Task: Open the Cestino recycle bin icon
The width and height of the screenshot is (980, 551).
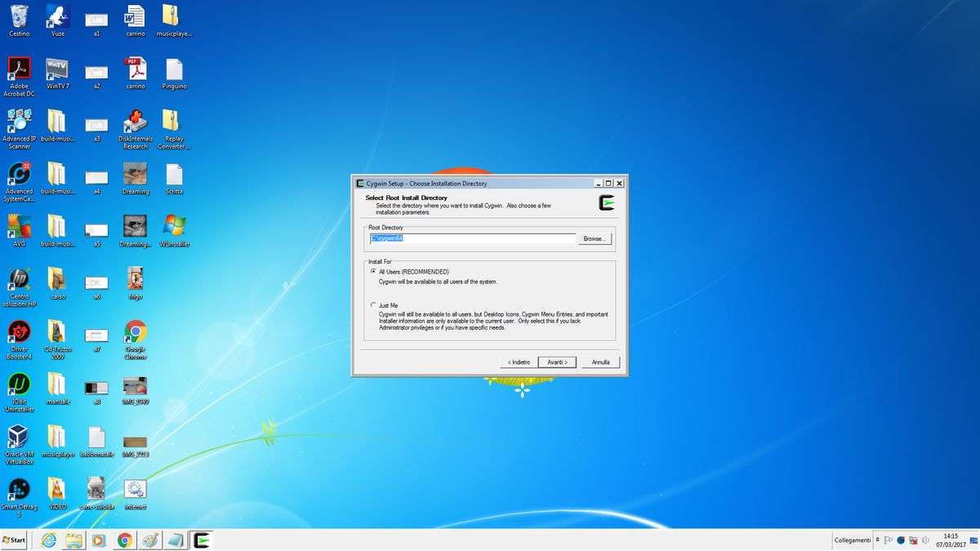Action: (x=19, y=20)
